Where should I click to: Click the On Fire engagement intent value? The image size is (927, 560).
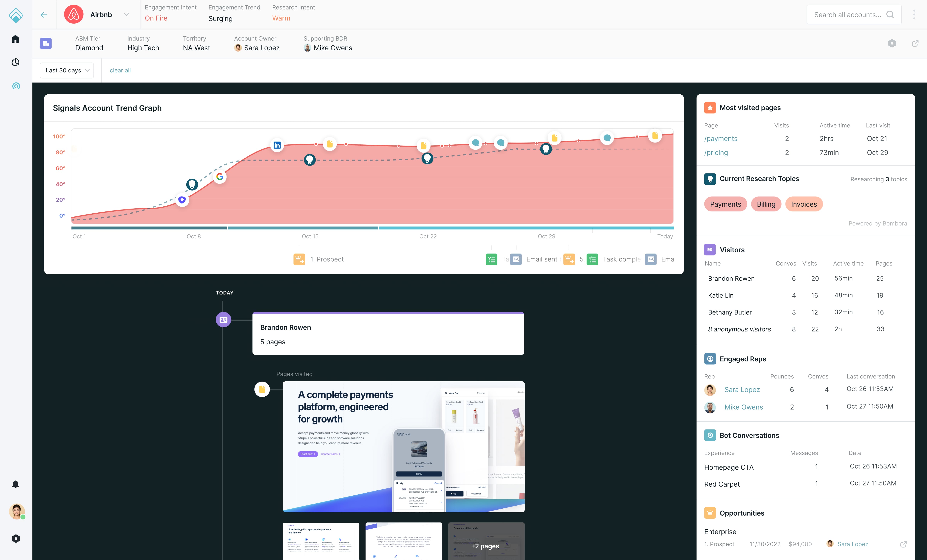156,18
